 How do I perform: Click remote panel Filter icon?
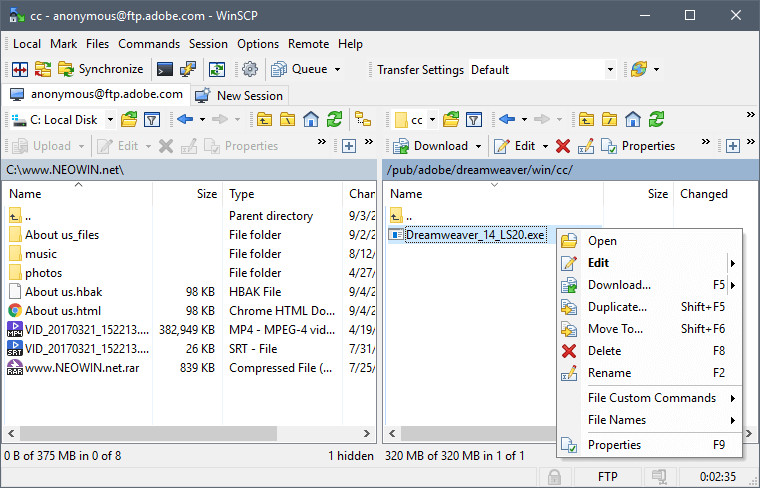(x=474, y=119)
